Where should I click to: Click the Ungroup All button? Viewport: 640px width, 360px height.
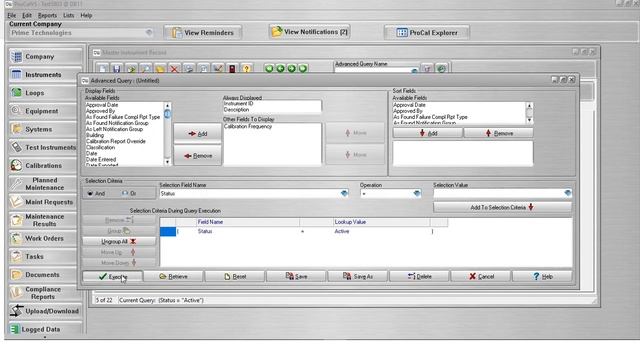[x=119, y=242]
